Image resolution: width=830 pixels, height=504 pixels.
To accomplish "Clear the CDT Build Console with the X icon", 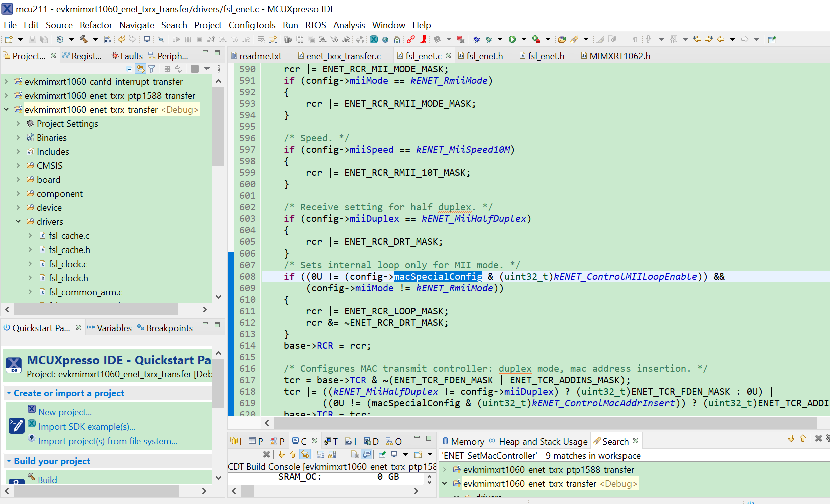I will coord(267,454).
